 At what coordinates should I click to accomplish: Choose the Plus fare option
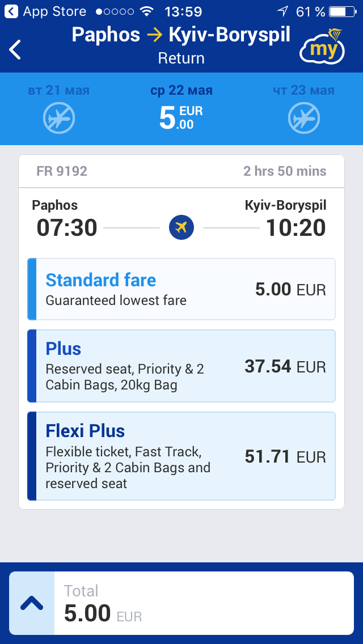click(181, 366)
